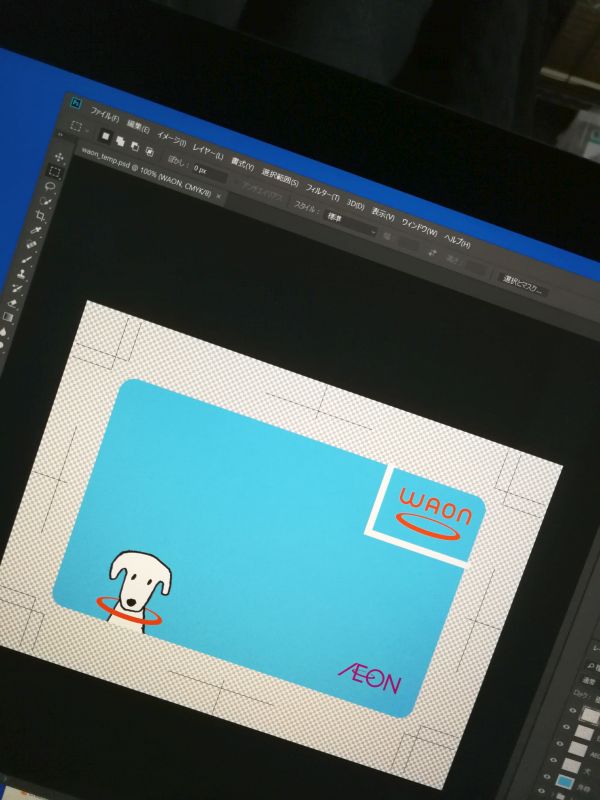Close the waon_temp.psd document tab
The height and width of the screenshot is (800, 600).
(x=219, y=196)
